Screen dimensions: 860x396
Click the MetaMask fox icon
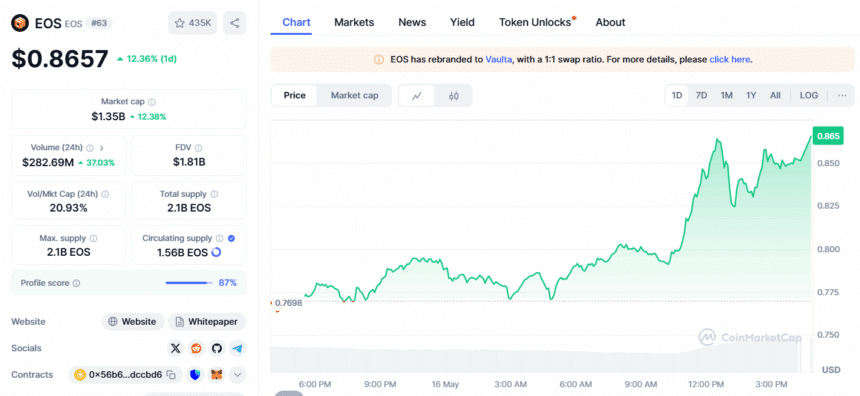coord(218,375)
